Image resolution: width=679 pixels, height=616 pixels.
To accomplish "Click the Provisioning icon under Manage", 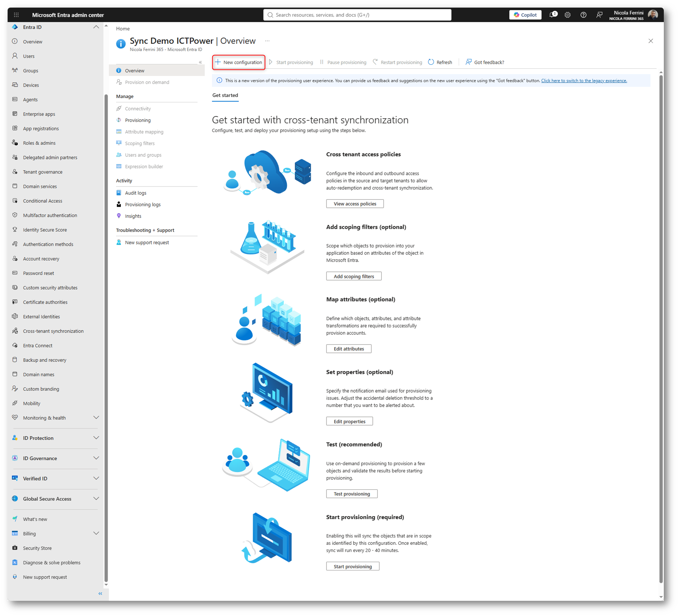I will (x=119, y=120).
